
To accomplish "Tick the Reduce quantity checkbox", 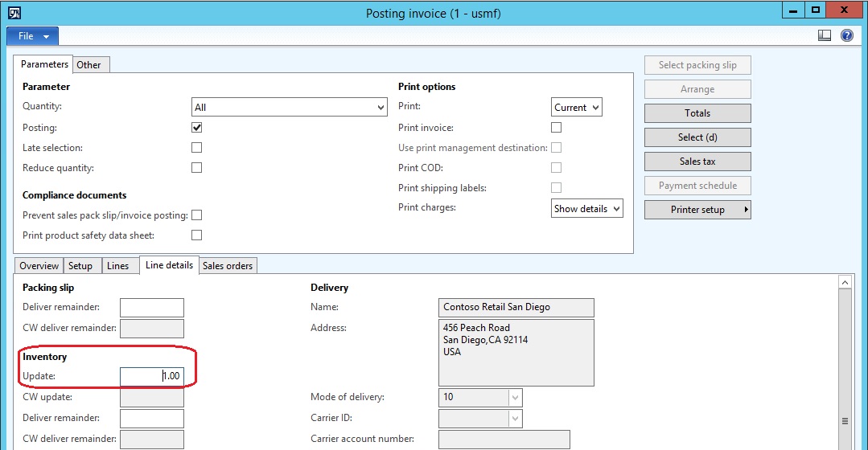I will (196, 168).
